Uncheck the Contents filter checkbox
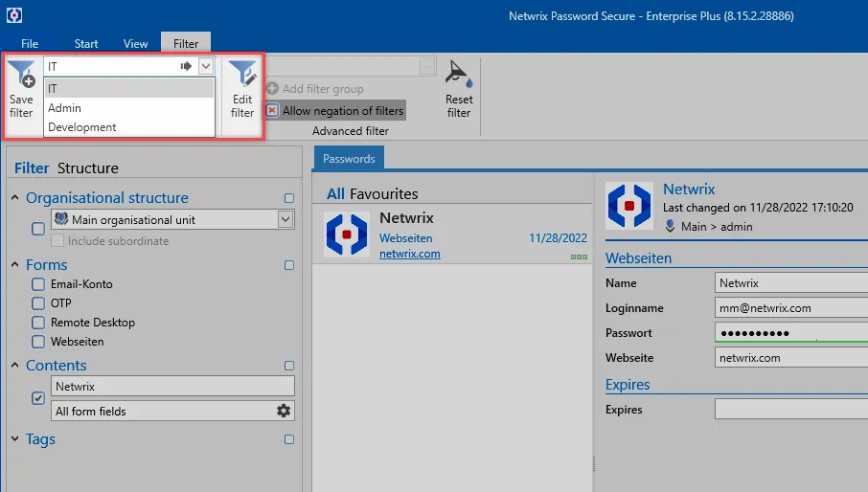The height and width of the screenshot is (492, 868). pos(38,398)
